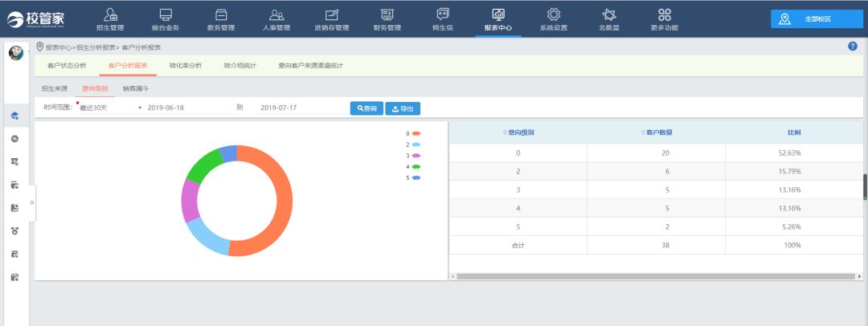Click the 查询 search button

(x=366, y=108)
